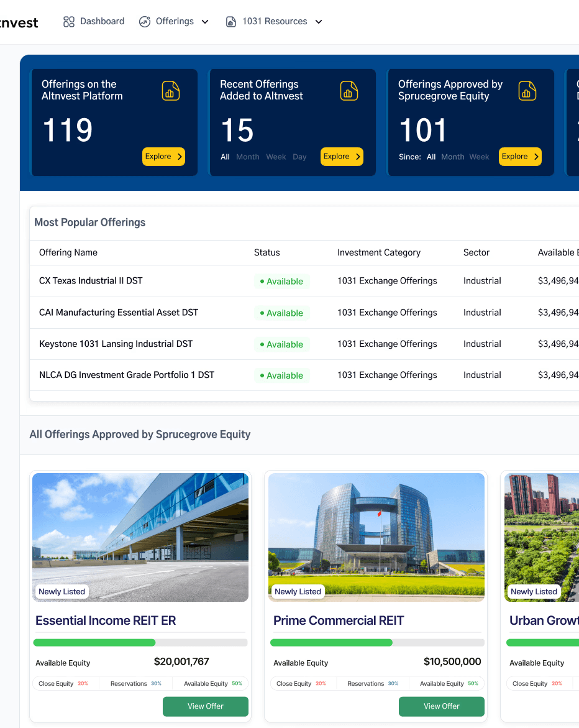Click Available status for CX Texas Industrial
Viewport: 579px width, 728px height.
pos(281,282)
